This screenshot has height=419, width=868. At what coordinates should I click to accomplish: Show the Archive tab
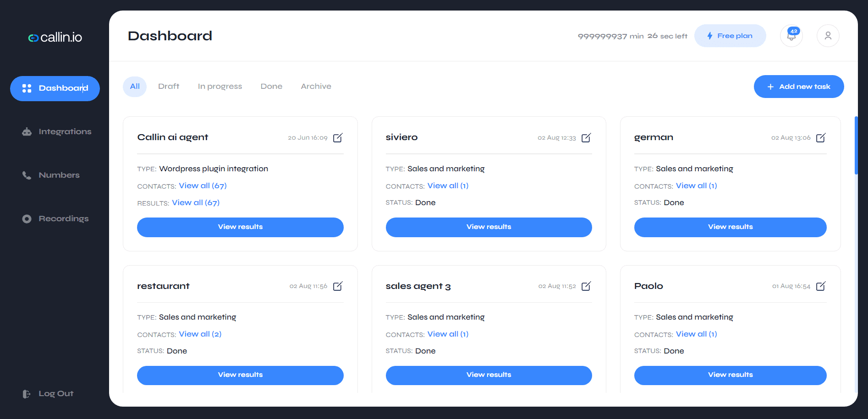(316, 87)
